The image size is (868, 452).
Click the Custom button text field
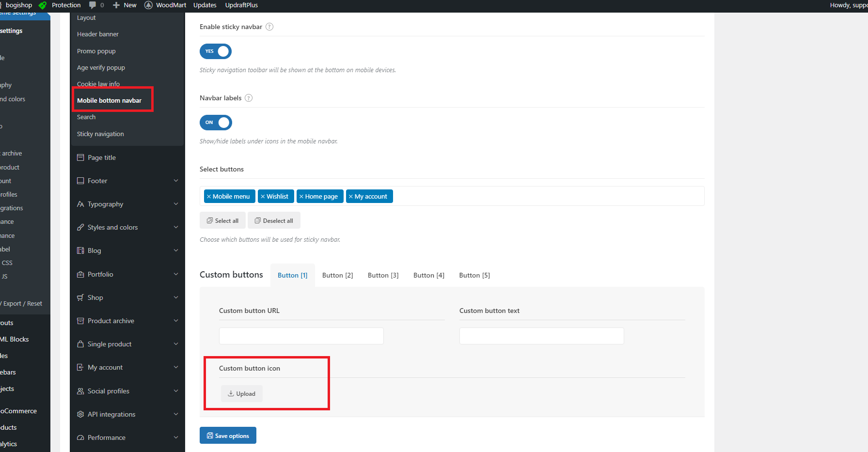[542, 336]
